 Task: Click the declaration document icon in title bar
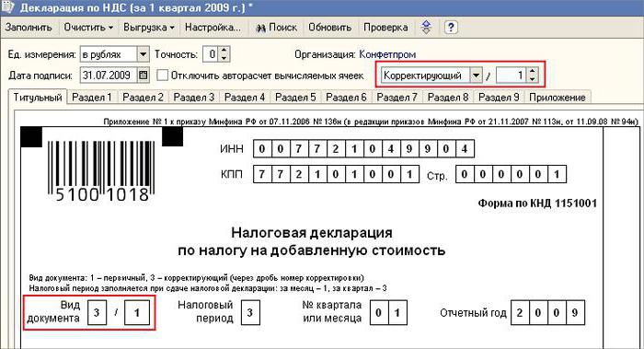[8, 7]
